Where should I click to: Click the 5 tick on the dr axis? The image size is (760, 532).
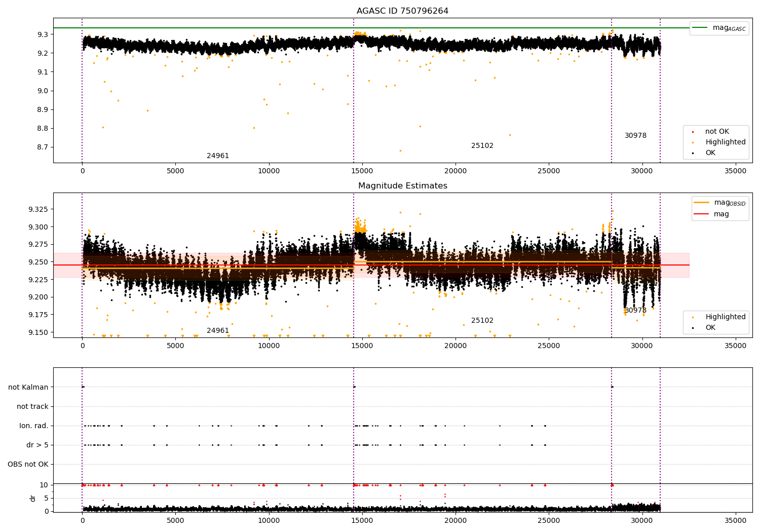tap(47, 499)
